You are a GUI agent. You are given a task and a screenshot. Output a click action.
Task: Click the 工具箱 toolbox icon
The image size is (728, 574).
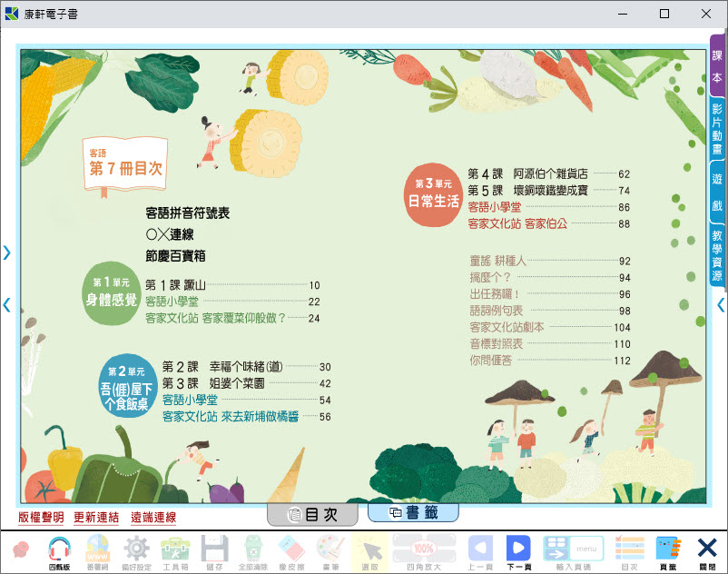(x=175, y=551)
